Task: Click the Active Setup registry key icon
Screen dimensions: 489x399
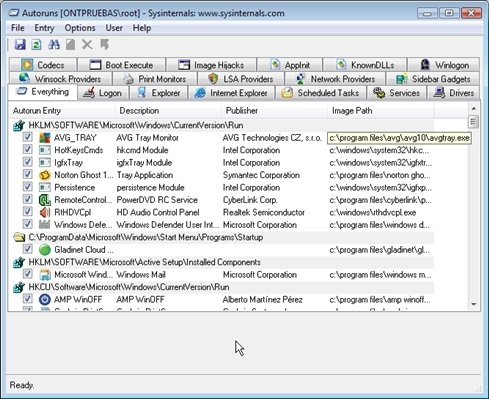Action: pyautogui.click(x=19, y=262)
